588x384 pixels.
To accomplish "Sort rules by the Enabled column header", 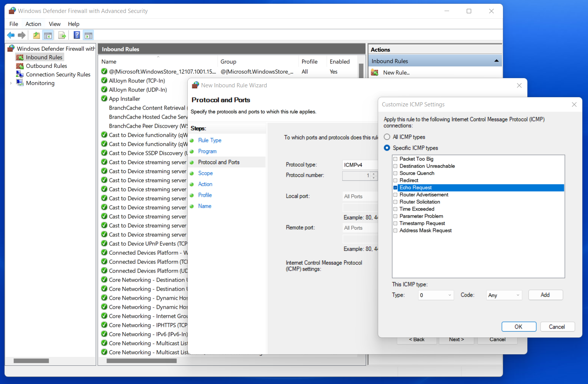I will click(x=341, y=61).
